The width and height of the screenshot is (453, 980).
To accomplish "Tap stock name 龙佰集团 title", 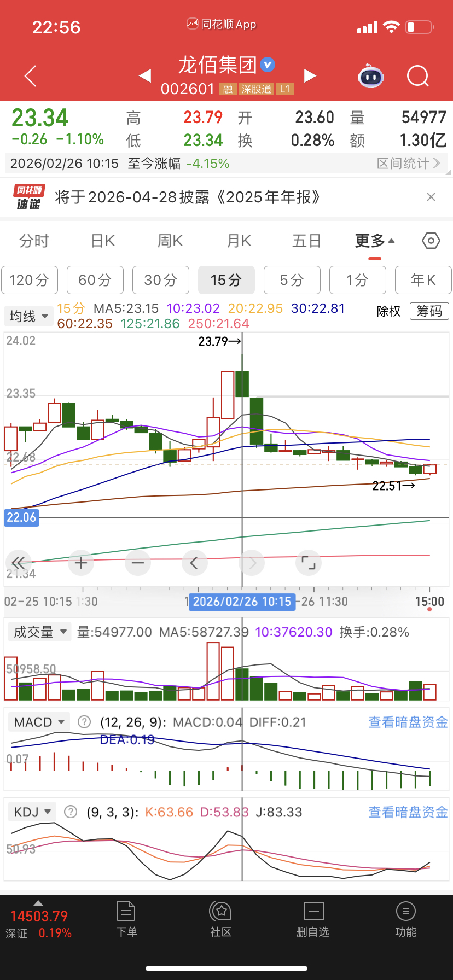I will [218, 65].
